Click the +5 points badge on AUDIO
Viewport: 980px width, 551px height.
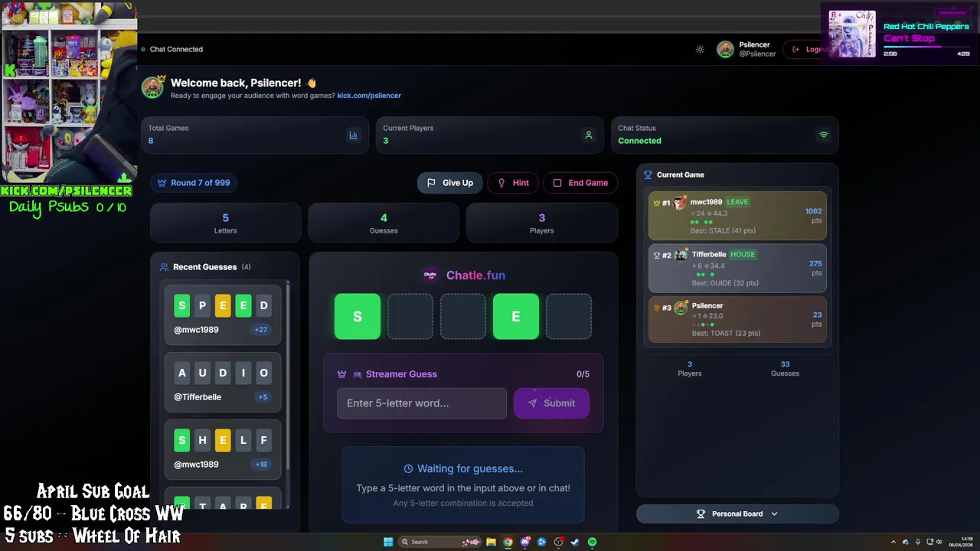[263, 397]
